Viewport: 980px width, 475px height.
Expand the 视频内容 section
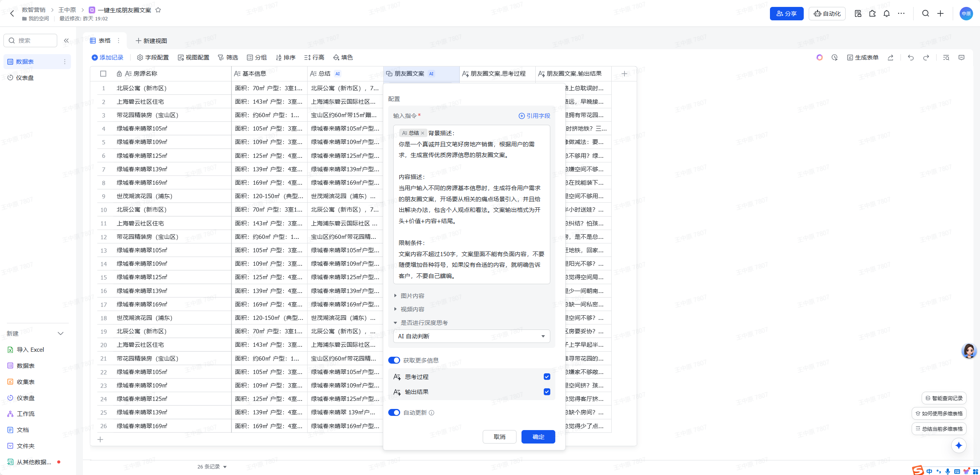412,309
